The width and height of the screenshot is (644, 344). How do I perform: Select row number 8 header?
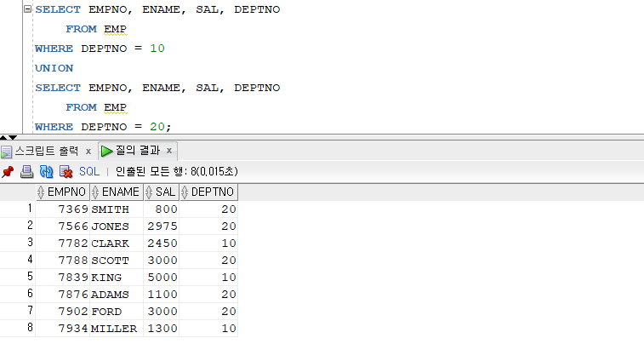click(x=18, y=329)
